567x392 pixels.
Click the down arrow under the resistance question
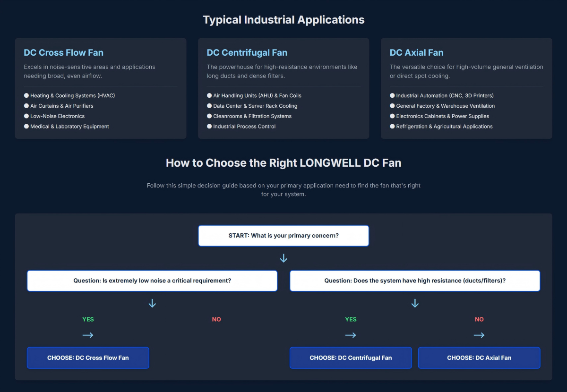[415, 303]
